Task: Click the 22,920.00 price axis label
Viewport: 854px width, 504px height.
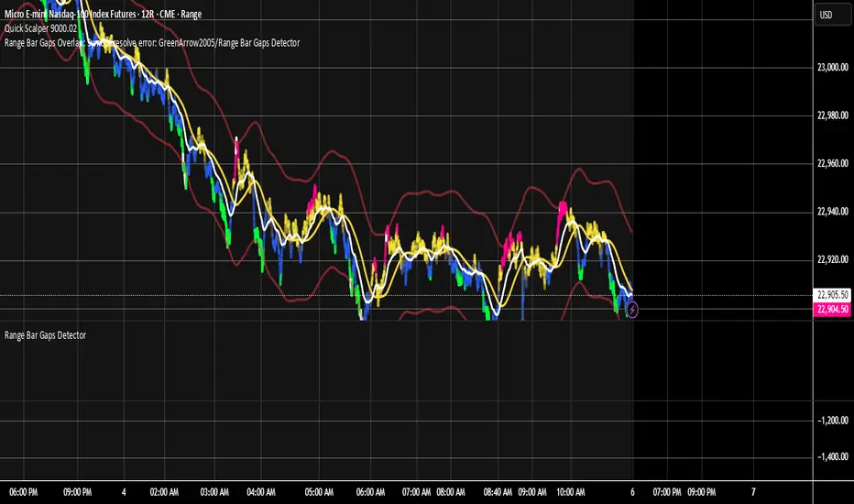Action: tap(833, 259)
